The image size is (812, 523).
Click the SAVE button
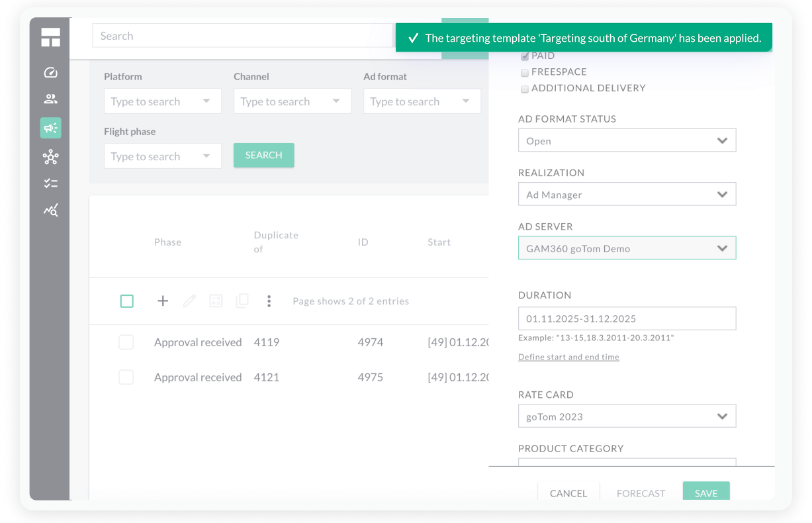click(705, 493)
